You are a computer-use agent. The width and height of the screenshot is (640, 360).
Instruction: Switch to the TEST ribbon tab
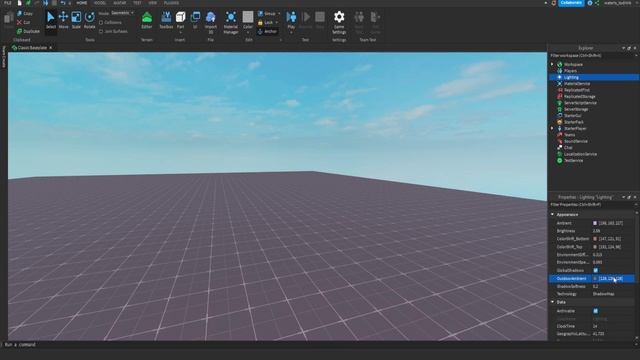point(137,3)
